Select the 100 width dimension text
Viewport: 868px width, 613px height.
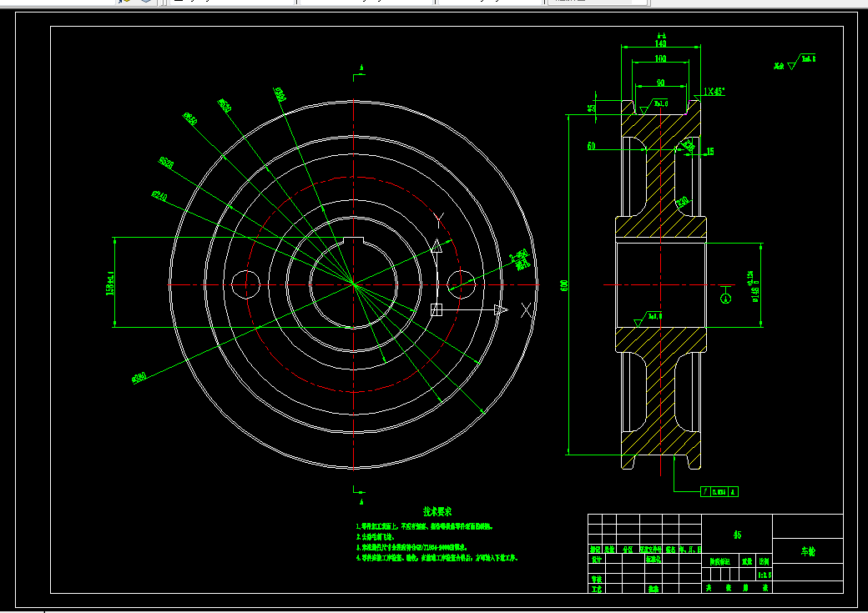[660, 58]
